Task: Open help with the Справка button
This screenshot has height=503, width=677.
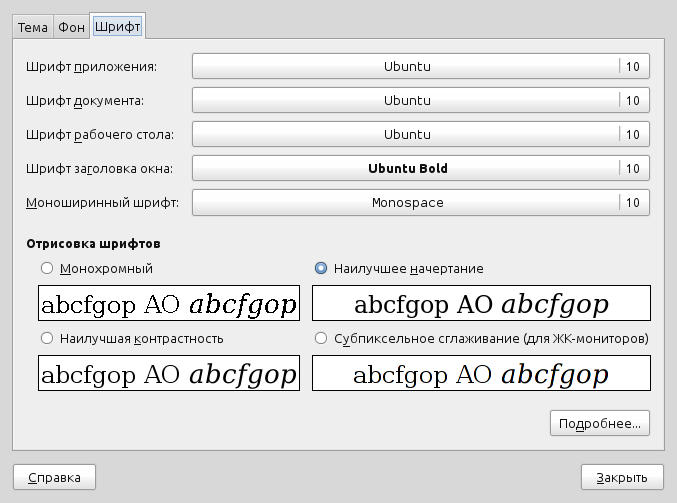Action: 54,477
